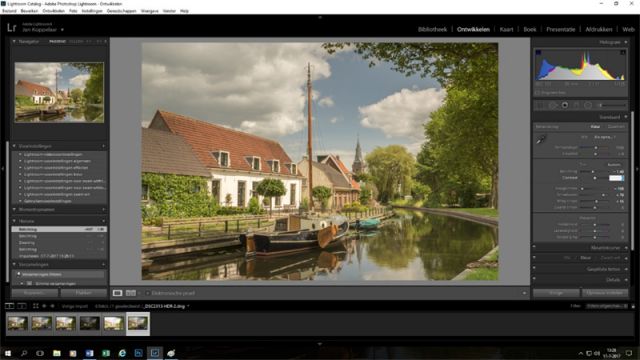Toggle the Details panel switch

pyautogui.click(x=534, y=279)
